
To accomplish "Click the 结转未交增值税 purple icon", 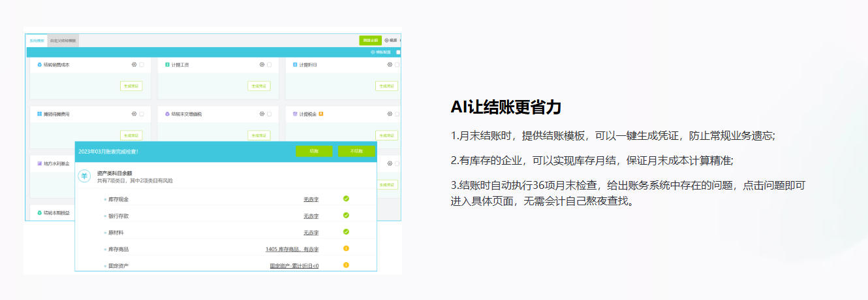I will click(167, 114).
